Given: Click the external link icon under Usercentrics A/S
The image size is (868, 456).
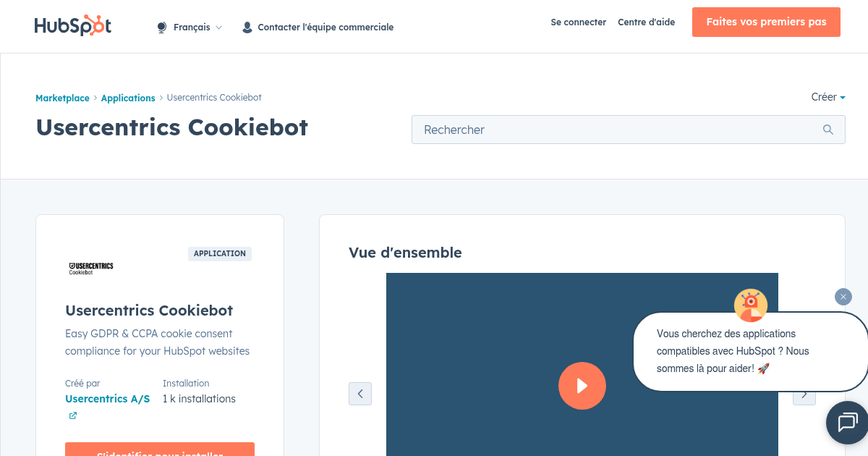Looking at the screenshot, I should coord(73,415).
